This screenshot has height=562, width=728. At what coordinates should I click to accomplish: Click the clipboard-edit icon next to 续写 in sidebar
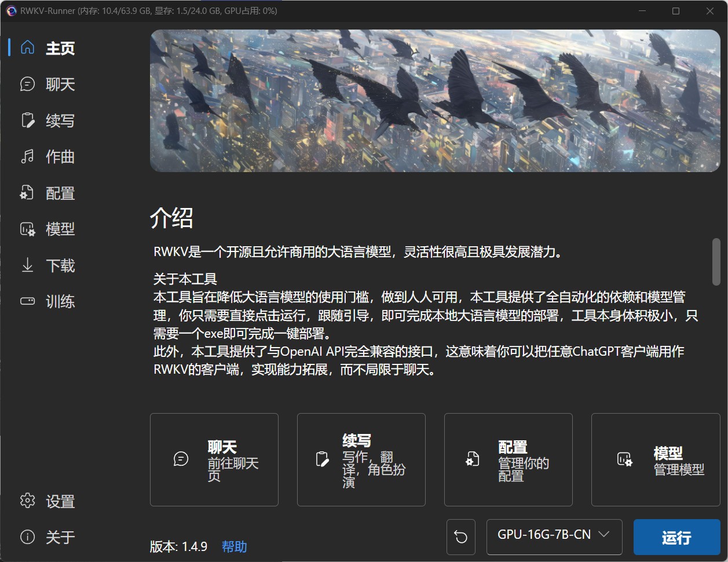[x=28, y=120]
